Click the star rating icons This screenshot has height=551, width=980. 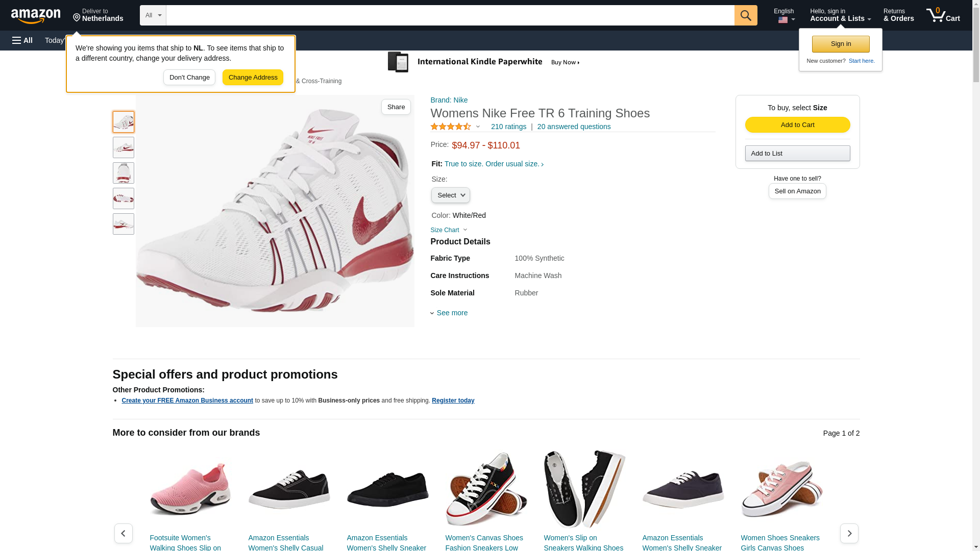[x=451, y=127]
